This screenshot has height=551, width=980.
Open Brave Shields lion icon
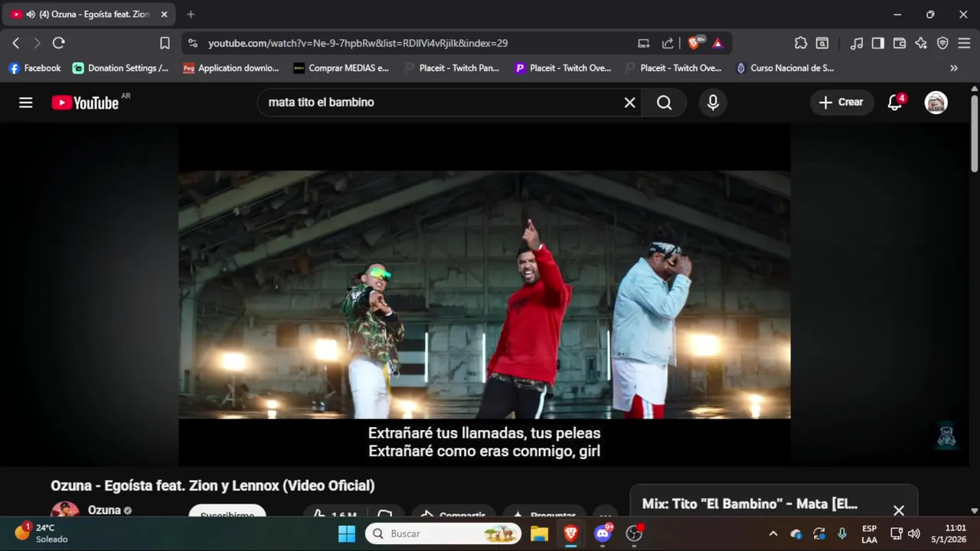[695, 43]
